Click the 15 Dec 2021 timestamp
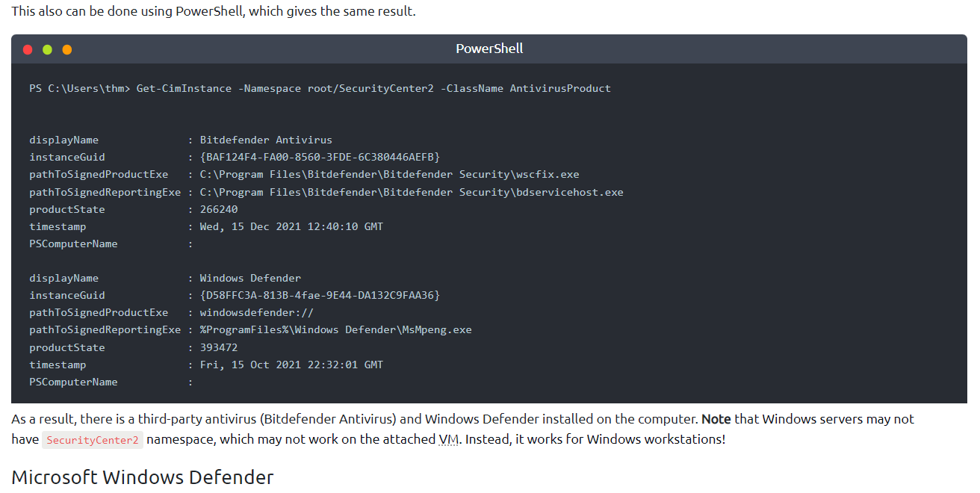Viewport: 980px width, 493px height. [291, 226]
